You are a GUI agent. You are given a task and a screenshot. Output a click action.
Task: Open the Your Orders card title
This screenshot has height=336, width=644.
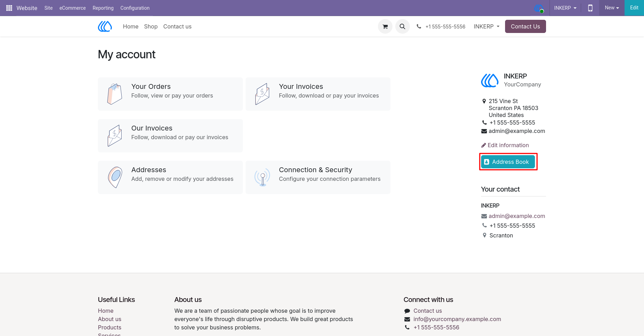click(x=151, y=86)
